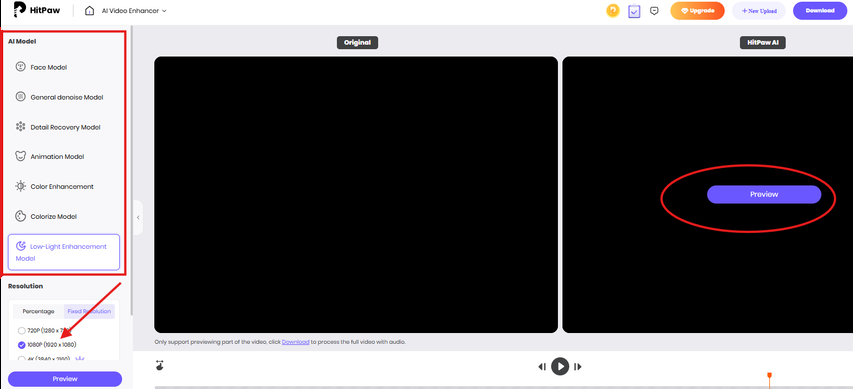Select the 720P resolution radio button
The width and height of the screenshot is (853, 389).
[x=22, y=330]
